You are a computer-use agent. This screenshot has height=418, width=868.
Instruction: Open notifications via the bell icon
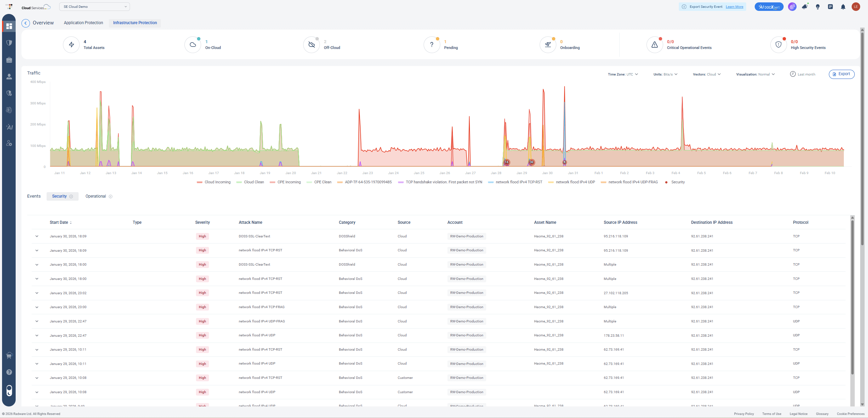point(843,6)
